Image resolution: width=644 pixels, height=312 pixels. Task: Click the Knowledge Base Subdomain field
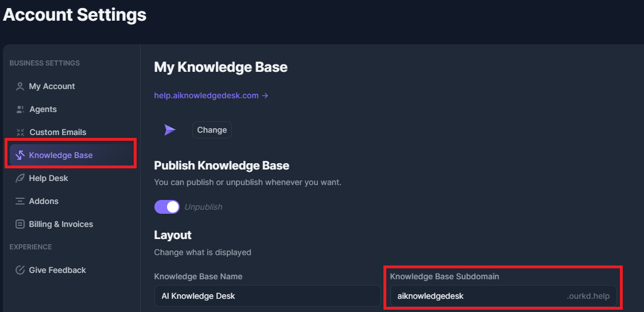(503, 296)
